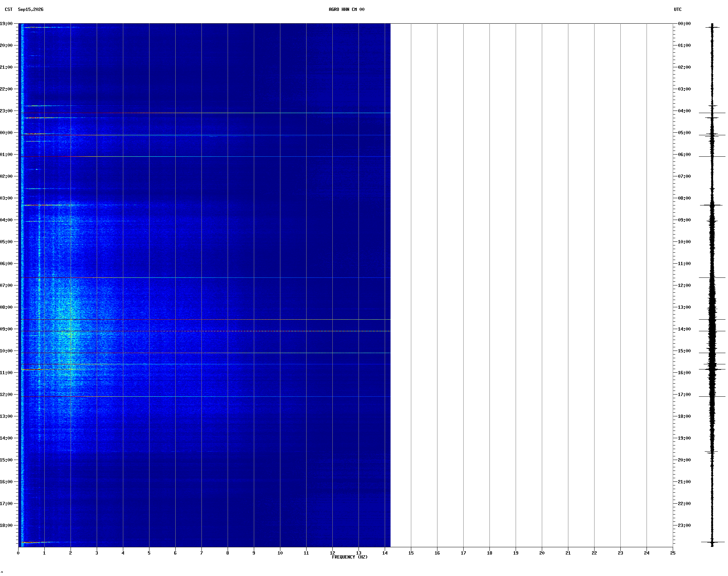
Task: Click the UTC timezone label
Action: [677, 9]
